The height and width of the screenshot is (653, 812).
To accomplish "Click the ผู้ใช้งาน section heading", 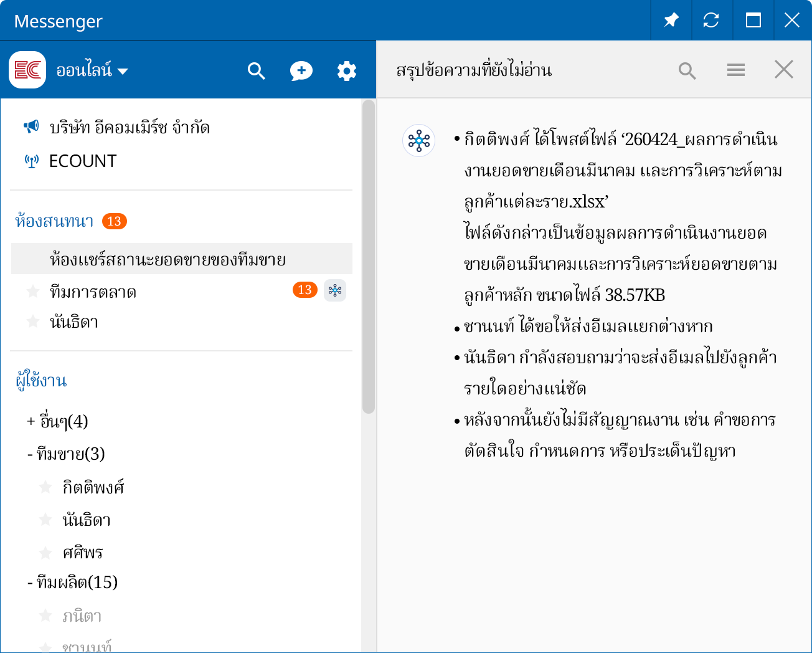I will pyautogui.click(x=41, y=380).
